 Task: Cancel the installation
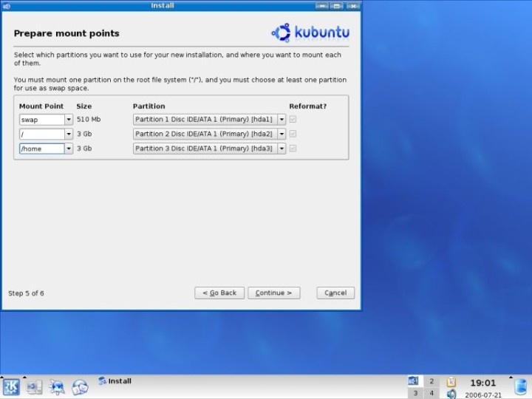pos(335,293)
